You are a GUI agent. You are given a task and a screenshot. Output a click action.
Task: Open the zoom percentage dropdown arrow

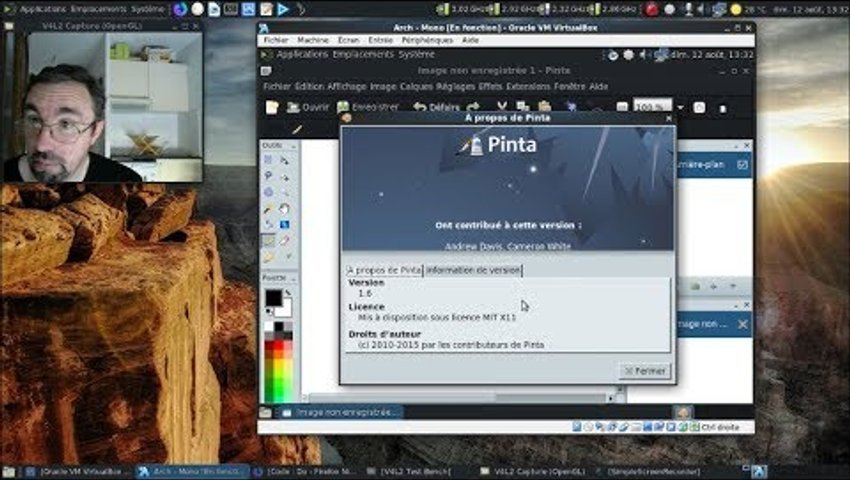(680, 107)
